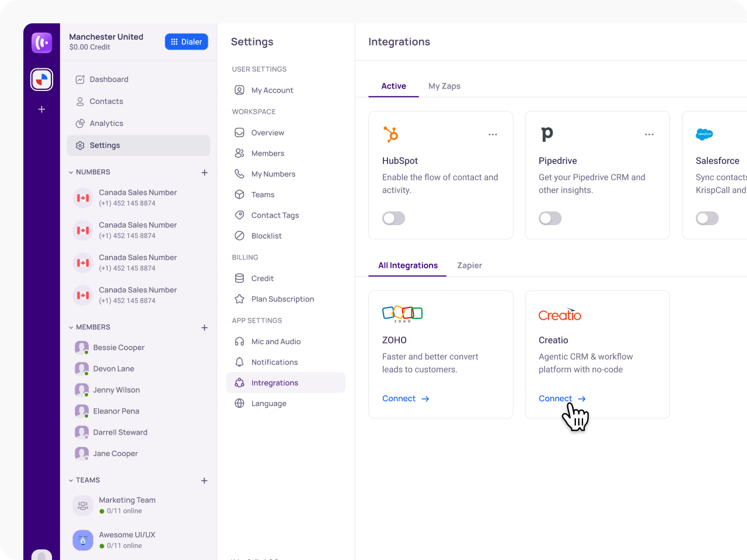Click the Canada flag of first sales number

pos(83,198)
